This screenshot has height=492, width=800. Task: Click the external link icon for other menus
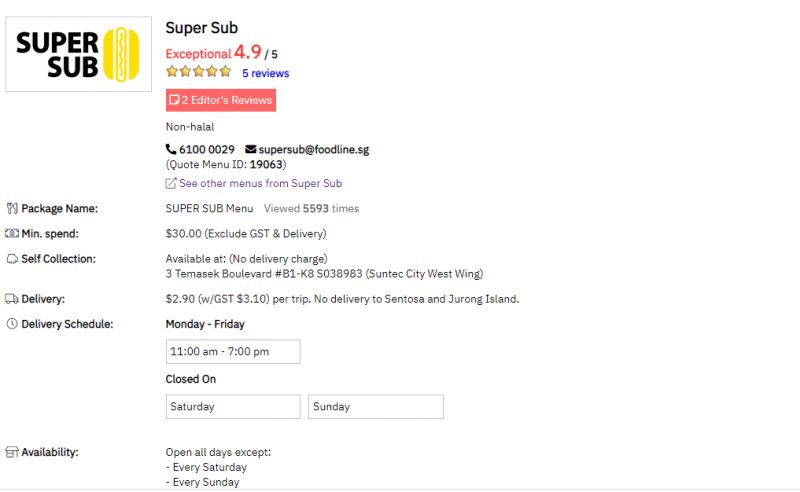click(171, 184)
